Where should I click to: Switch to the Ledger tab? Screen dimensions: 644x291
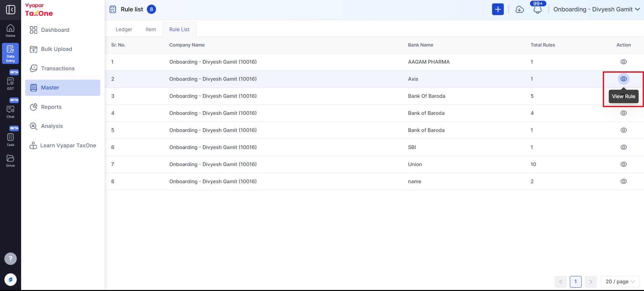[x=124, y=29]
